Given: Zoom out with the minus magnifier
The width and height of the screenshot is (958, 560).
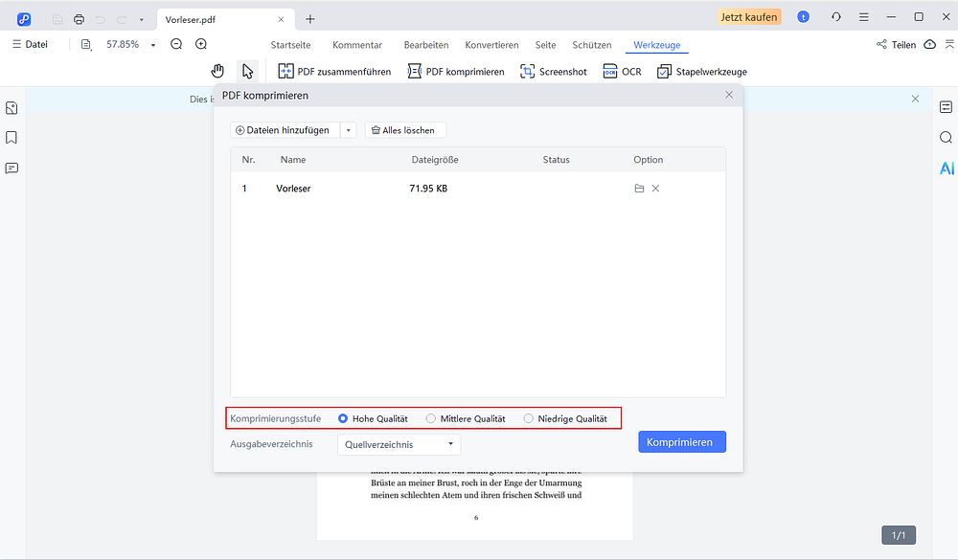Looking at the screenshot, I should [176, 44].
